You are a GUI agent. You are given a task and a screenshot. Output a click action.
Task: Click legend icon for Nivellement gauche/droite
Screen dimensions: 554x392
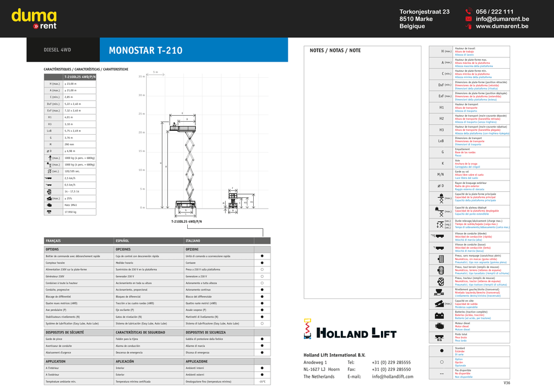439,293
